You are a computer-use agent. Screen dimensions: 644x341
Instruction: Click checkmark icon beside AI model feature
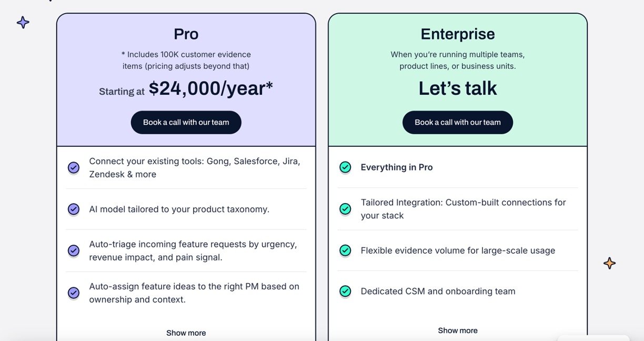[74, 209]
